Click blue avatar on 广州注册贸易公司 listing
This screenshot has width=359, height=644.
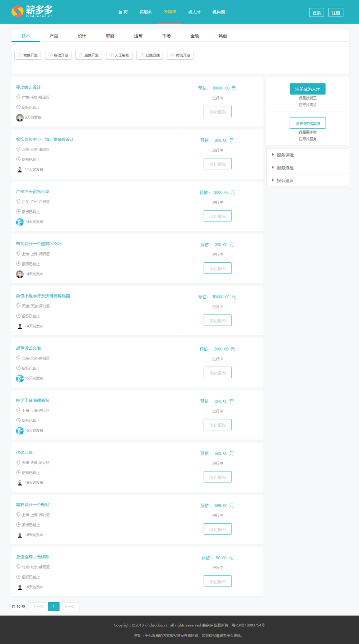click(x=20, y=222)
